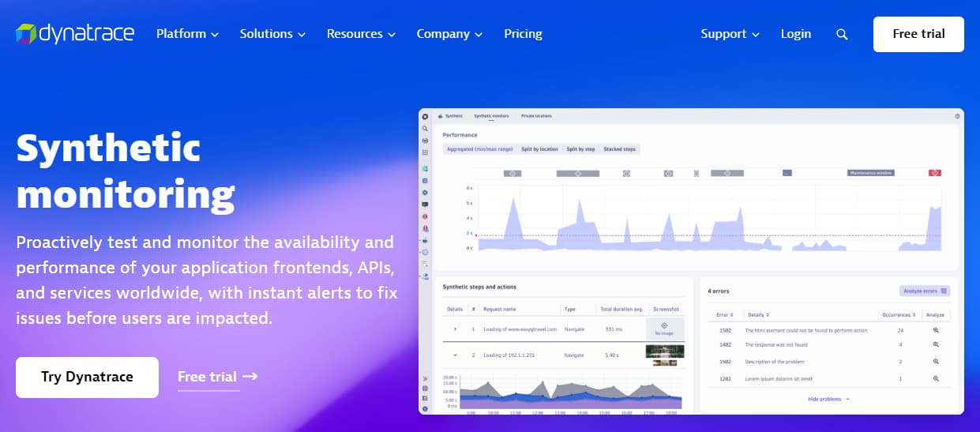This screenshot has width=980, height=432.
Task: Select Stacked steps view
Action: click(x=619, y=149)
